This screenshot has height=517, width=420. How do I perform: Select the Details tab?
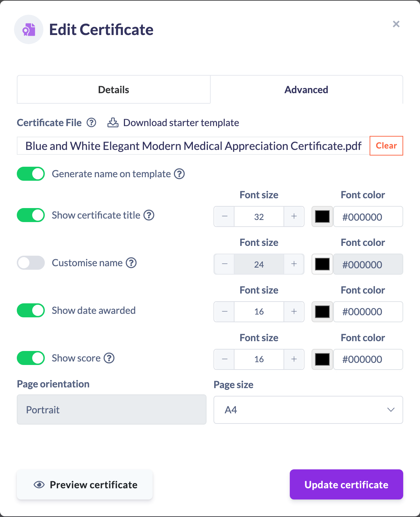pyautogui.click(x=114, y=90)
